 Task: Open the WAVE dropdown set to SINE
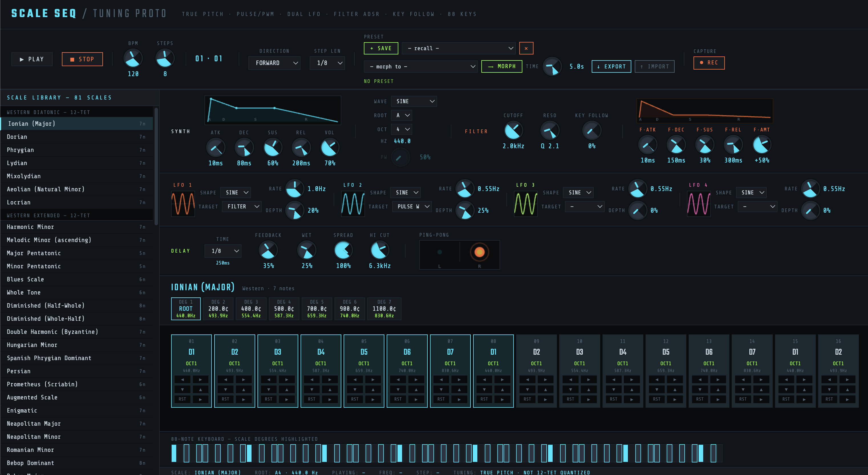tap(414, 101)
